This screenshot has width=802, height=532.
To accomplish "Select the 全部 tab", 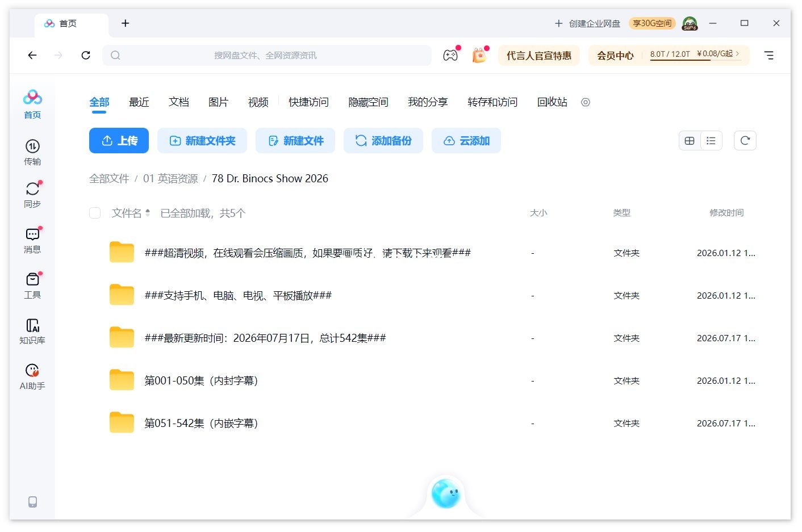I will pyautogui.click(x=99, y=102).
